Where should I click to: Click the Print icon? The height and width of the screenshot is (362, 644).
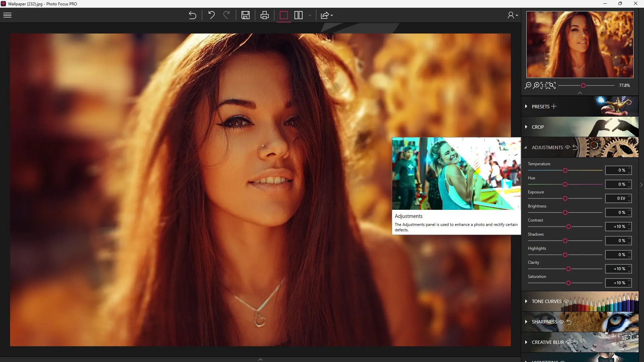[265, 15]
